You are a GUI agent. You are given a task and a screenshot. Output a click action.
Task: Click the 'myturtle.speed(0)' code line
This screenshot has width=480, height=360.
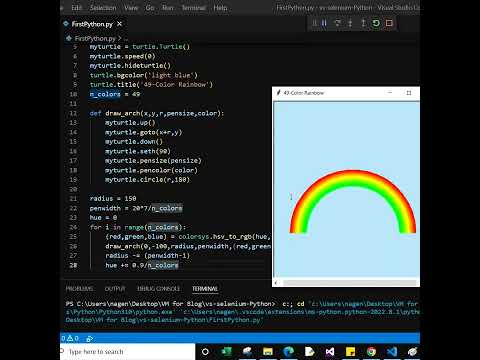[122, 56]
